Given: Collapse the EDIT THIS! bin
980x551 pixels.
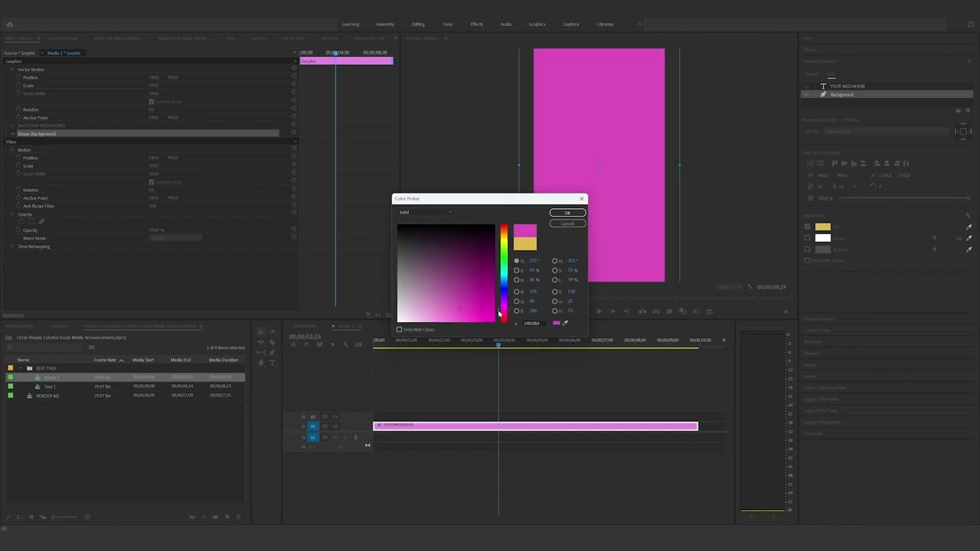Looking at the screenshot, I should [x=20, y=368].
